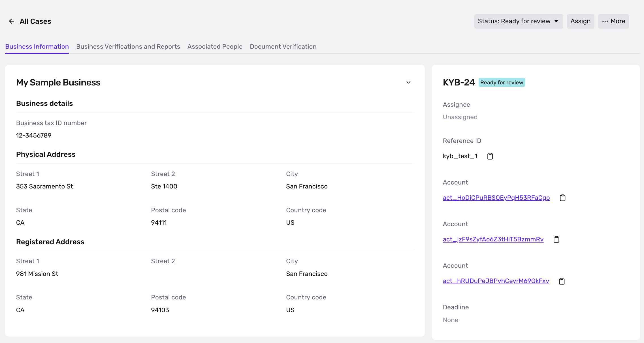Viewport: 644px width, 343px height.
Task: Click the three-dots More button
Action: [x=613, y=21]
